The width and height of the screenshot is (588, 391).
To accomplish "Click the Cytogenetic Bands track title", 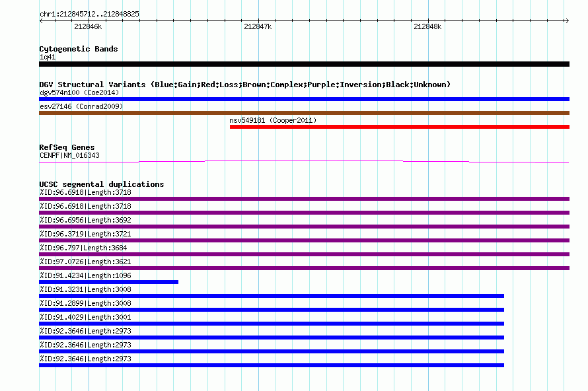I will point(79,49).
